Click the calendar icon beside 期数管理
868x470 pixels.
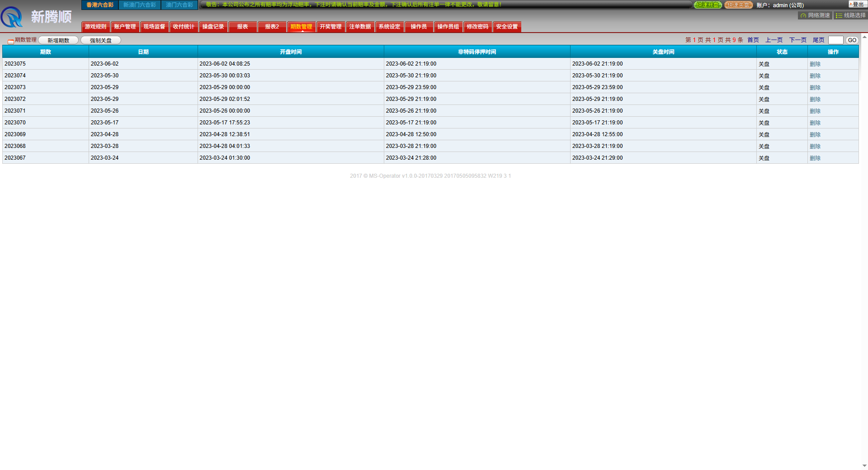click(11, 41)
